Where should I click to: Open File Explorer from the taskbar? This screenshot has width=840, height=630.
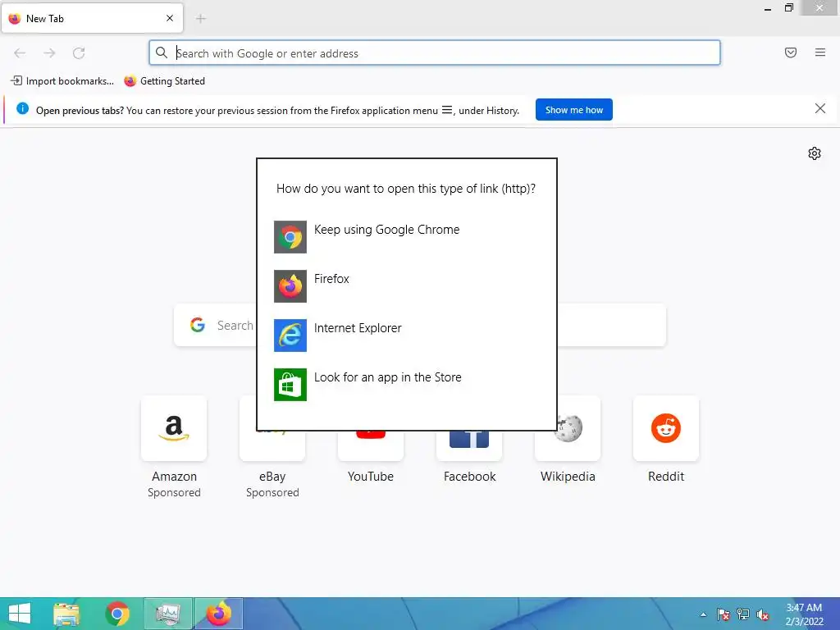[66, 614]
